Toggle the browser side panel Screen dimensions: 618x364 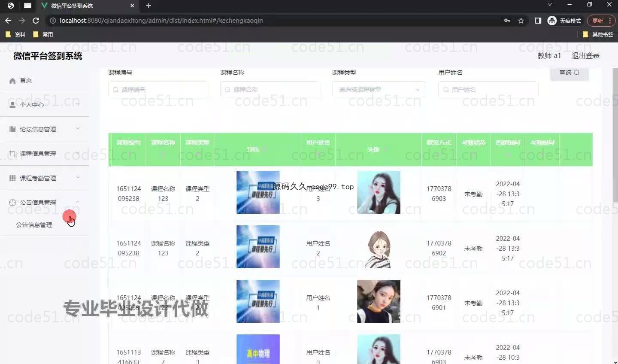click(538, 21)
